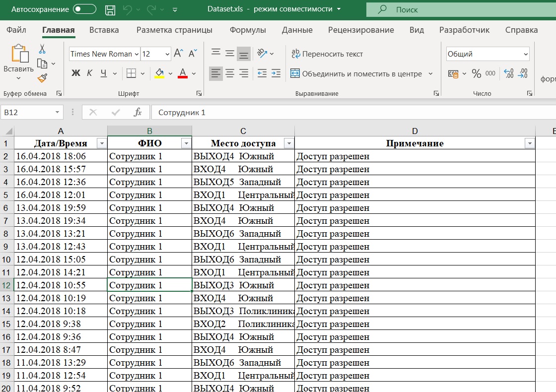Open Выравнивание group dialog launcher
556x392 pixels.
pos(436,93)
